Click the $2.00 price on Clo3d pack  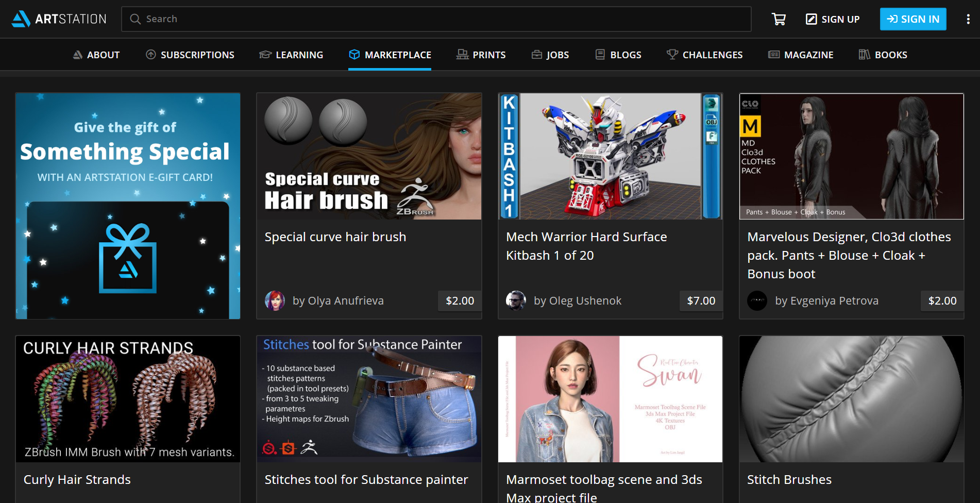(x=942, y=300)
